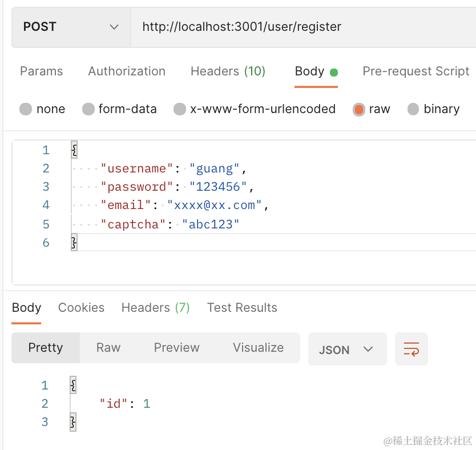Viewport: 476px width, 450px height.
Task: Select the form-data radio option
Action: 88,109
